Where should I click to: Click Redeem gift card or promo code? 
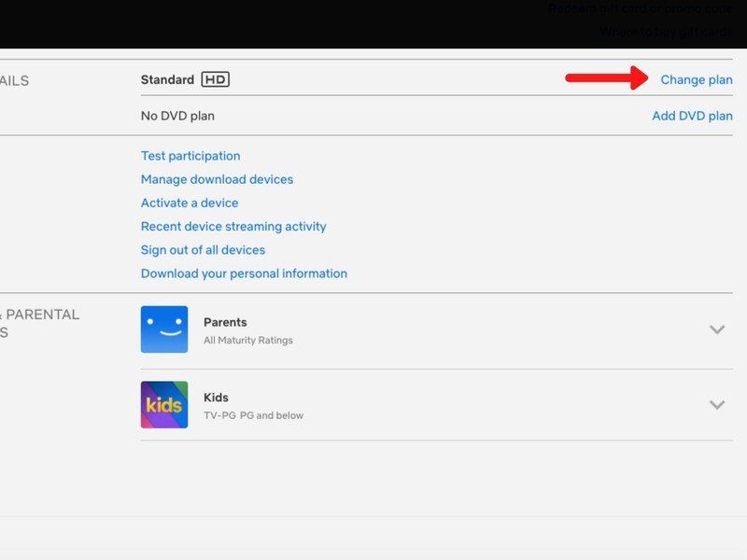pyautogui.click(x=642, y=7)
